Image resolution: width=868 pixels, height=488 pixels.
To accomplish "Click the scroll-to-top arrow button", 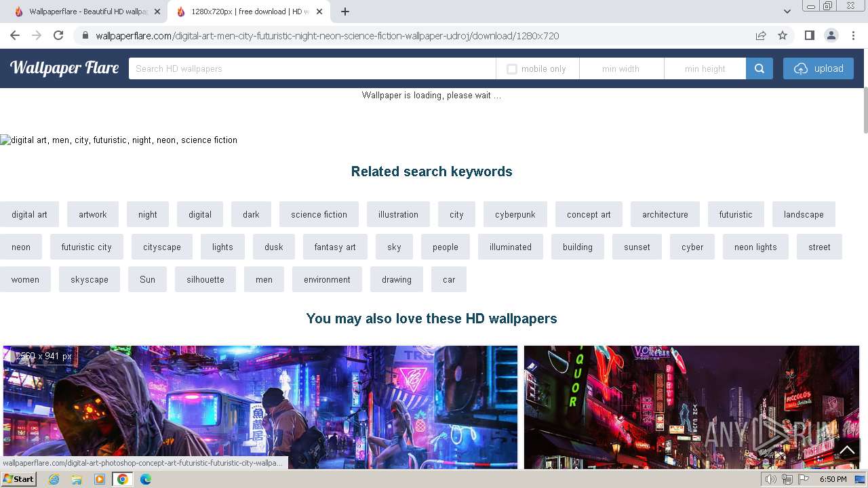I will (847, 449).
